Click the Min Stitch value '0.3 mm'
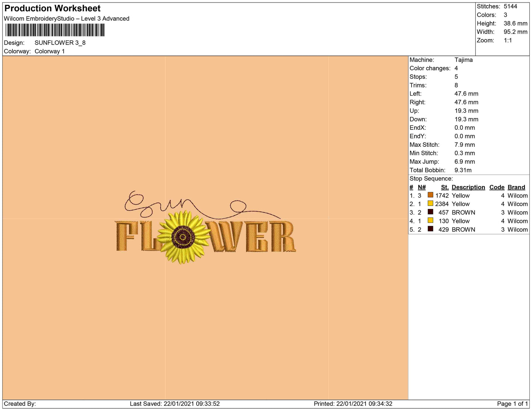This screenshot has width=532, height=409. 465,153
